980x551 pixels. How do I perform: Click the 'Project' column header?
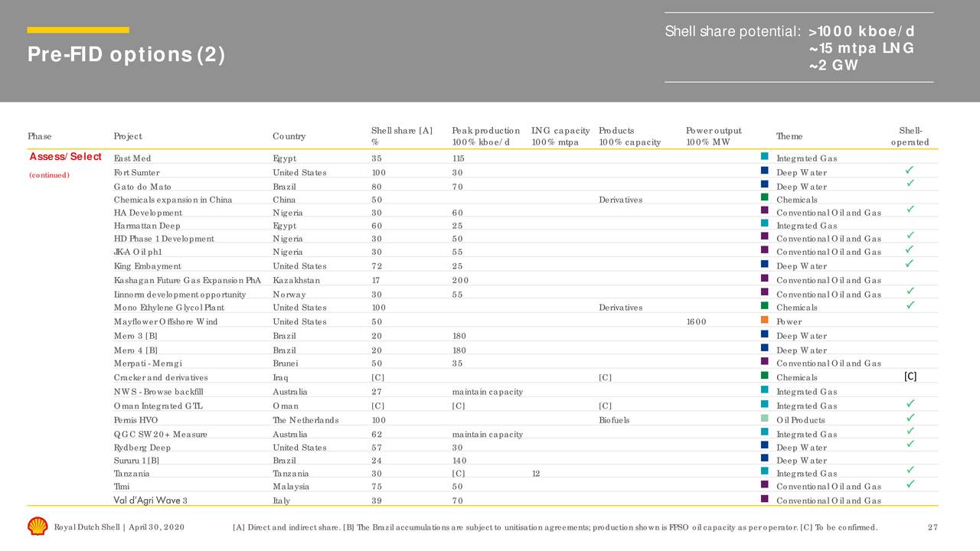(x=128, y=136)
